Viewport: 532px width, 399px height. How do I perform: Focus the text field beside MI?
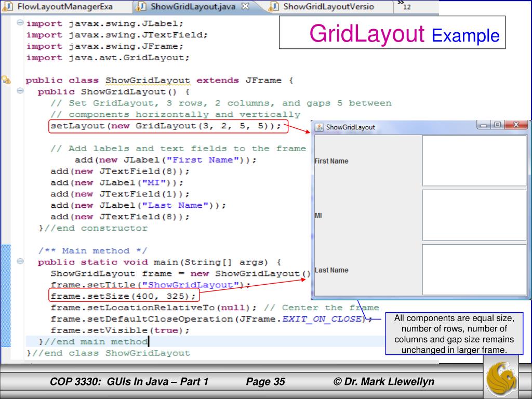click(474, 215)
